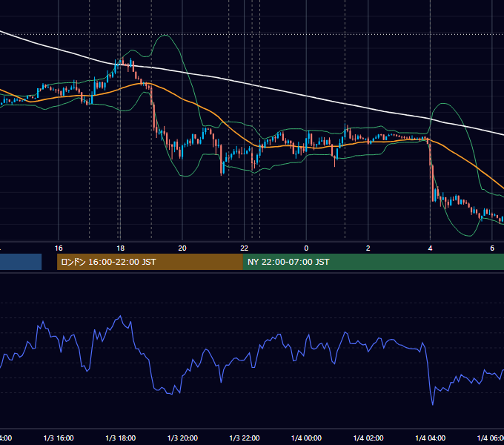Click the "1/3 16:00" date label
This screenshot has height=445, width=504.
click(59, 438)
